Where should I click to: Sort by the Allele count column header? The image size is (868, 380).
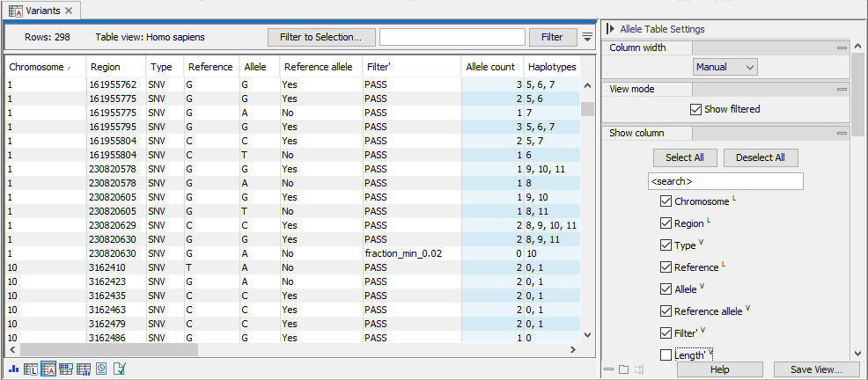[x=492, y=67]
